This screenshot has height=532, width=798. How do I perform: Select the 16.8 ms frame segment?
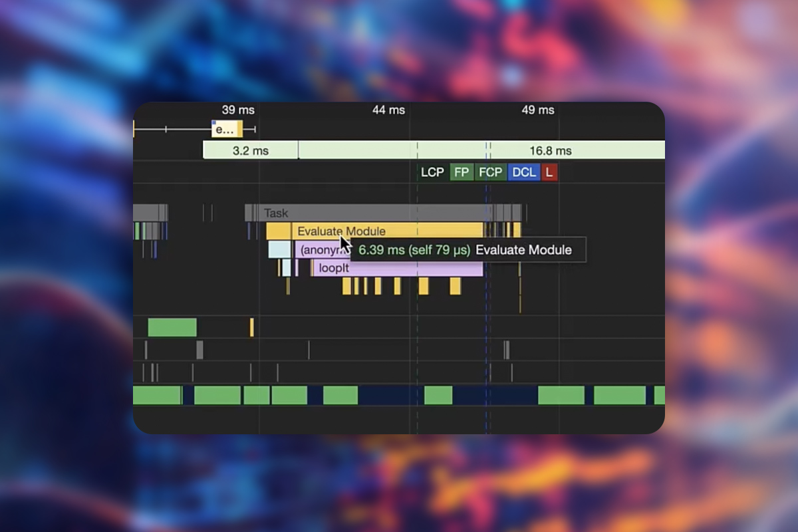(482, 150)
